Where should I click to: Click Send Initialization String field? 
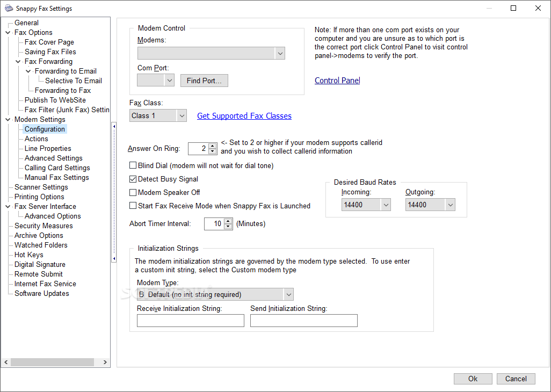(x=304, y=321)
